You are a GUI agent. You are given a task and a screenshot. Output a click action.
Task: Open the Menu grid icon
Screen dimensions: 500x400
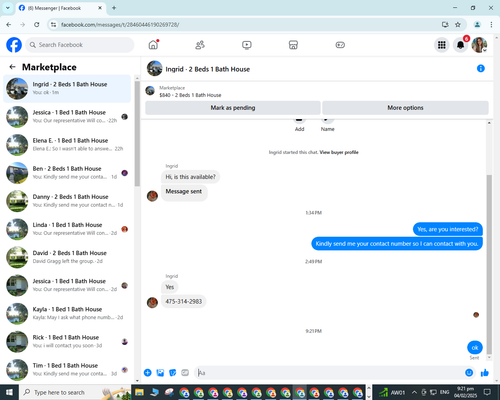tap(442, 45)
